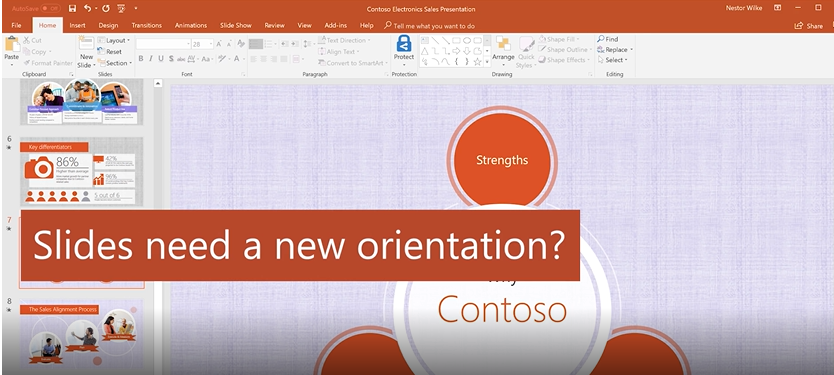Open Quick Styles gallery
834x375 pixels.
526,52
